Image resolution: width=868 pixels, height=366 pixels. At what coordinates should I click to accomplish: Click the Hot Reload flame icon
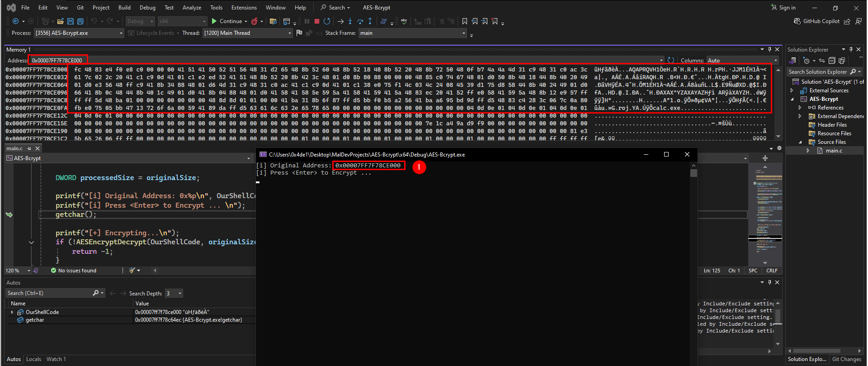point(255,21)
